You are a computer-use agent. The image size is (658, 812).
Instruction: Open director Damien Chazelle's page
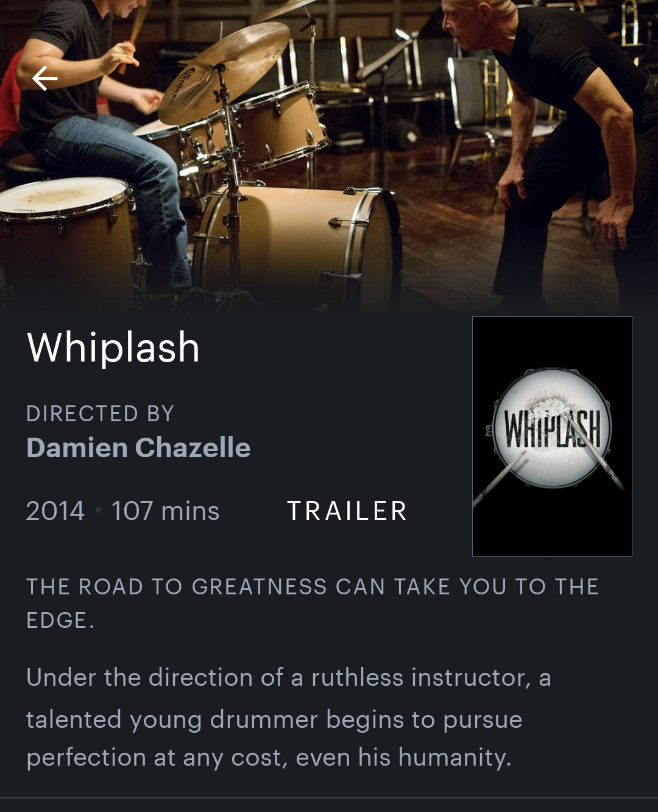pyautogui.click(x=138, y=447)
